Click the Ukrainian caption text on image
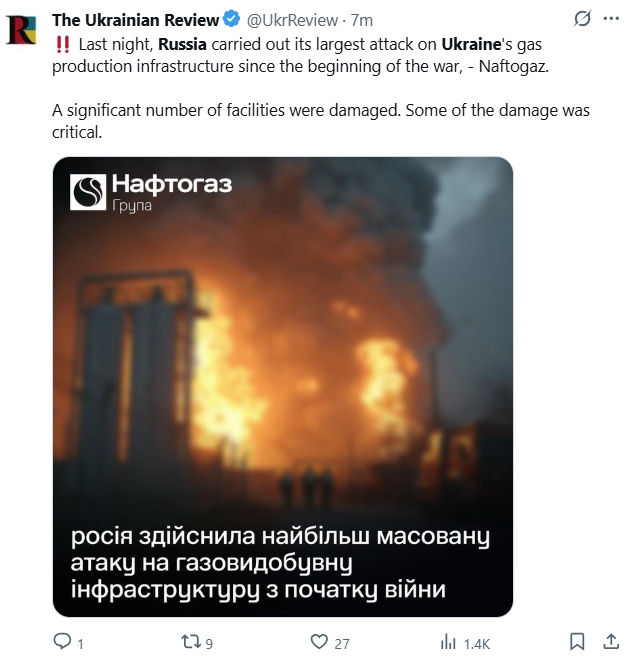Viewport: 628px width, 665px height. 280,563
